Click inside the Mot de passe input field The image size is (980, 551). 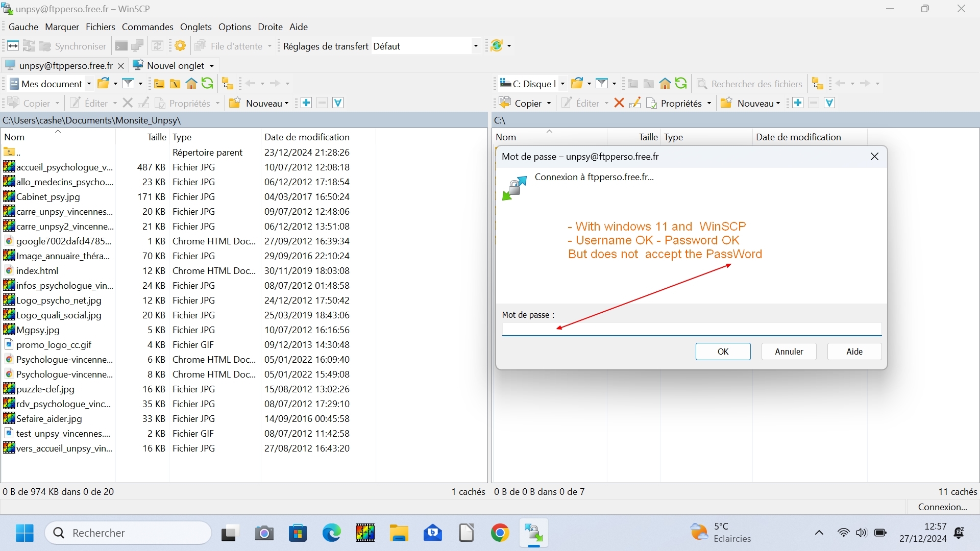pyautogui.click(x=692, y=330)
